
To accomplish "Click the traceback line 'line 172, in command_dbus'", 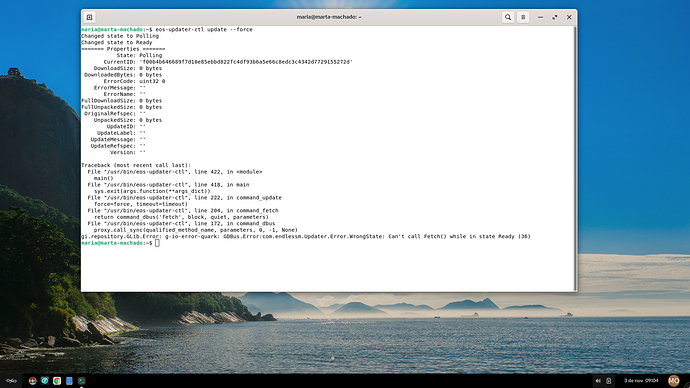I will click(181, 223).
